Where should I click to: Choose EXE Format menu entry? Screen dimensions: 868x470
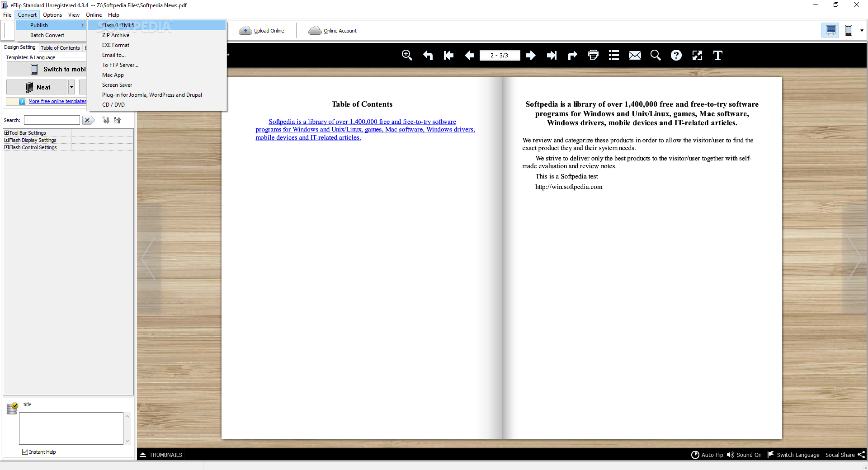pyautogui.click(x=156, y=45)
